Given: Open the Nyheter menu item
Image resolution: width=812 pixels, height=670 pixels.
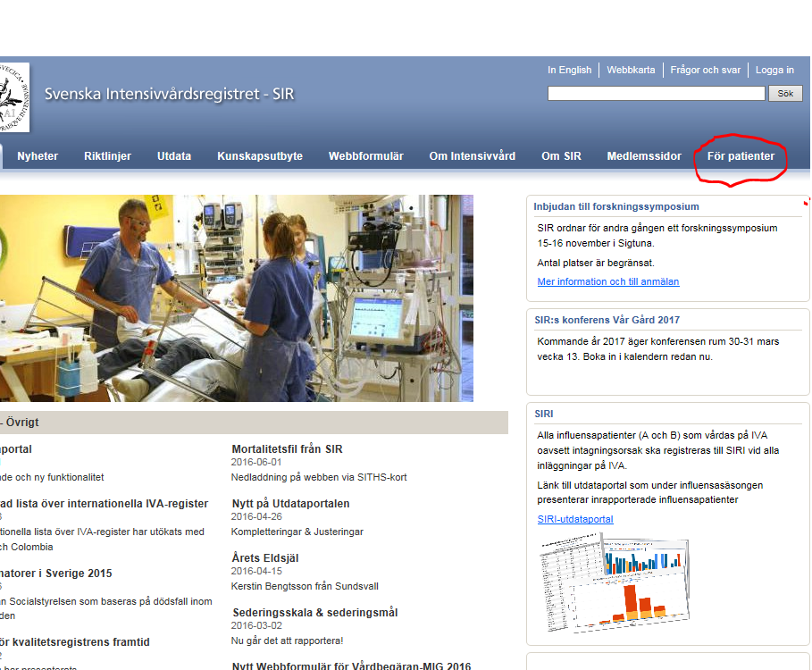Looking at the screenshot, I should tap(38, 156).
